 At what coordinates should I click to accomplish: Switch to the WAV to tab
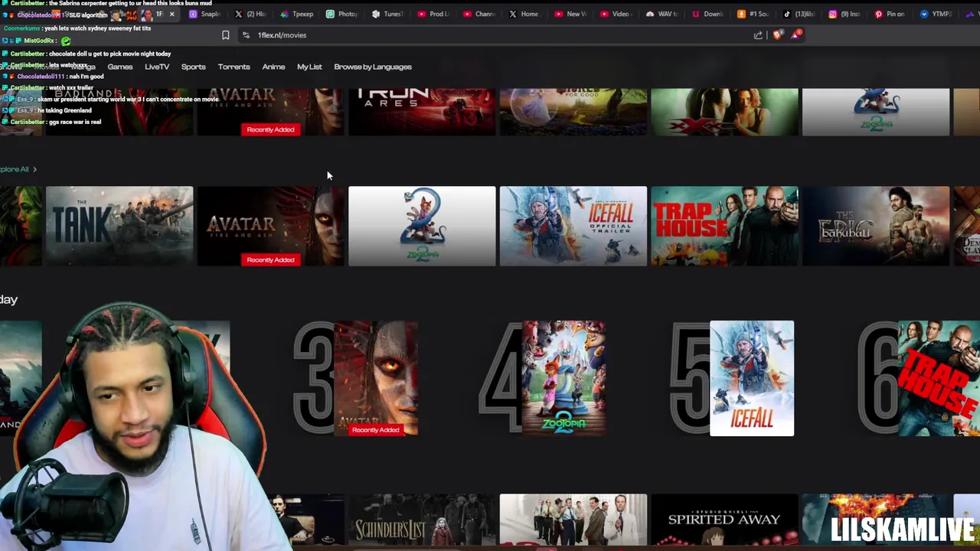[662, 14]
